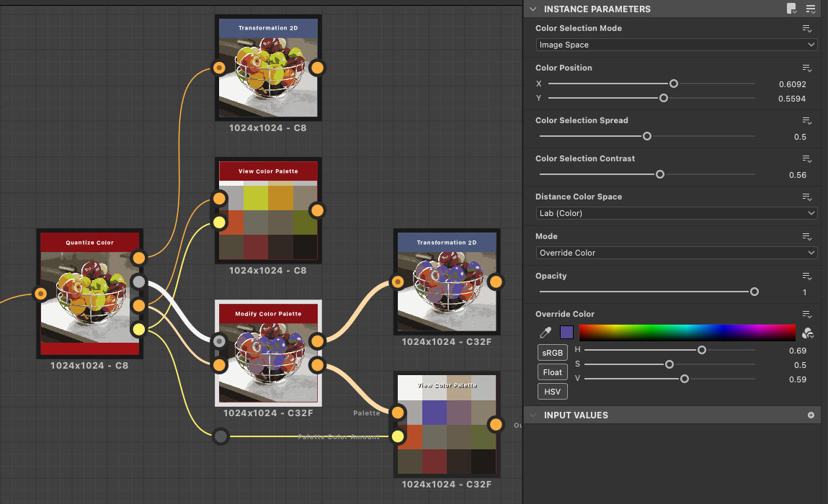
Task: Open the Distance Color Space parameter menu icon
Action: pyautogui.click(x=807, y=197)
